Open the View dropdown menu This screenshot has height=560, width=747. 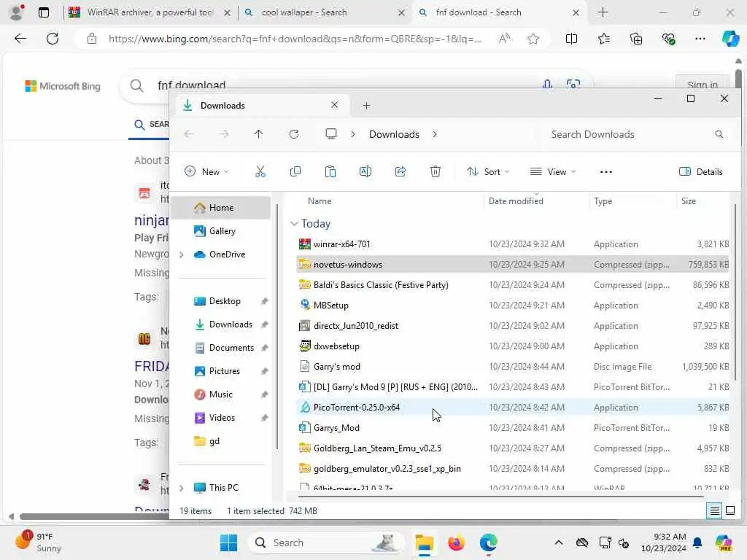(x=553, y=172)
